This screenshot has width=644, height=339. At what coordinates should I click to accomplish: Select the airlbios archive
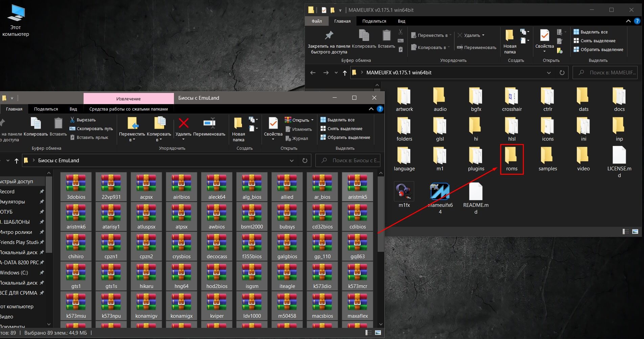[181, 187]
